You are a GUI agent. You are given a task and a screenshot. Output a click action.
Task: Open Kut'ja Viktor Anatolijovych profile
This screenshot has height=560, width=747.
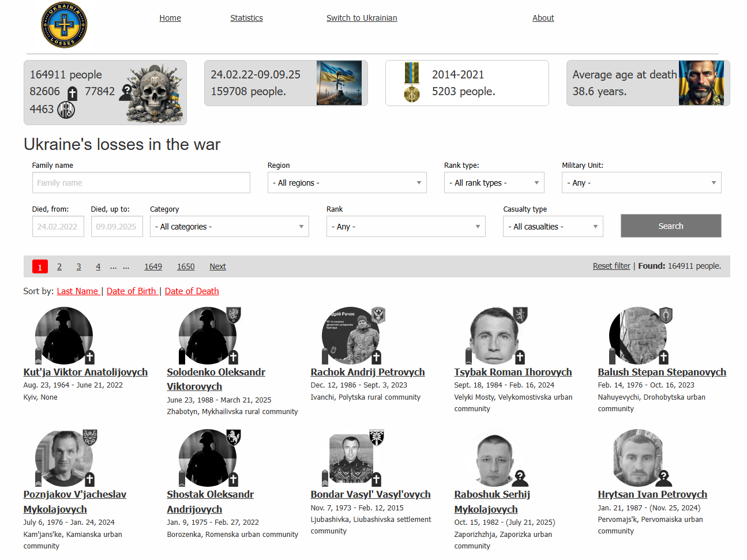tap(85, 373)
